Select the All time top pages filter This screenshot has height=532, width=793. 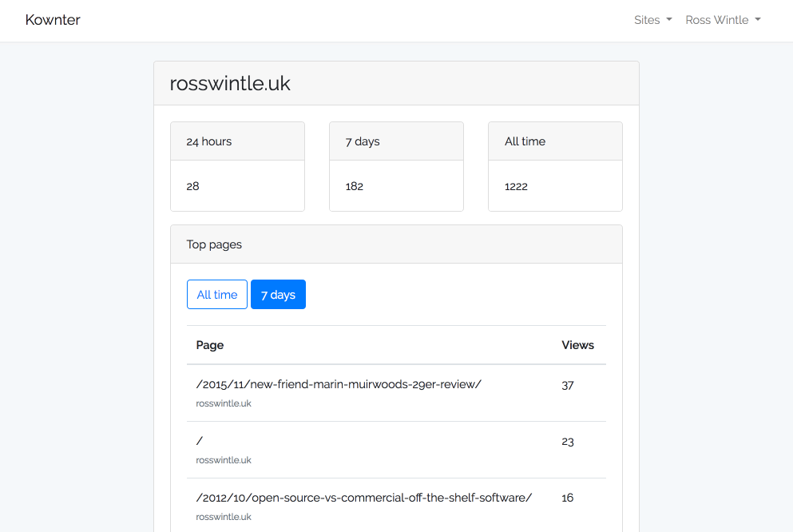click(217, 295)
